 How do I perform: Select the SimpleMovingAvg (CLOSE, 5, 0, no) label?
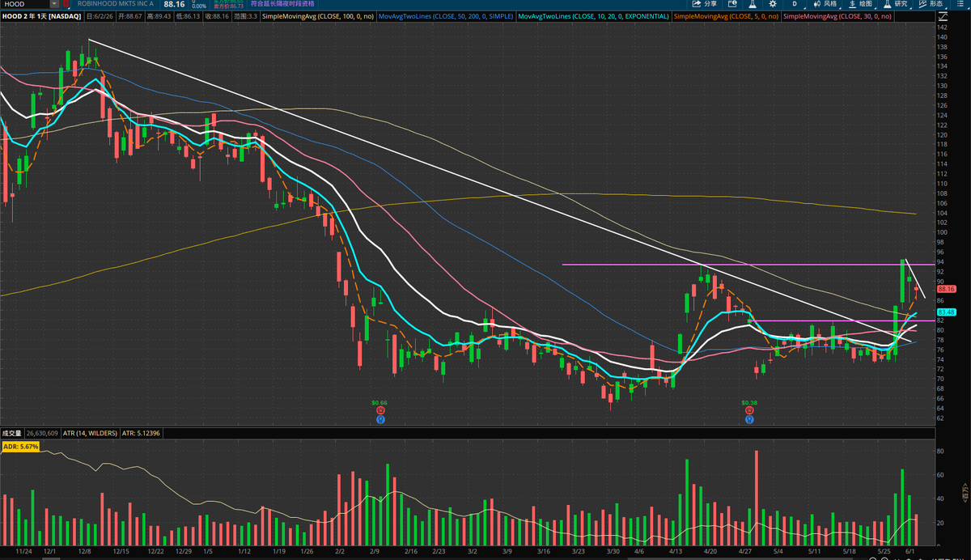point(726,16)
